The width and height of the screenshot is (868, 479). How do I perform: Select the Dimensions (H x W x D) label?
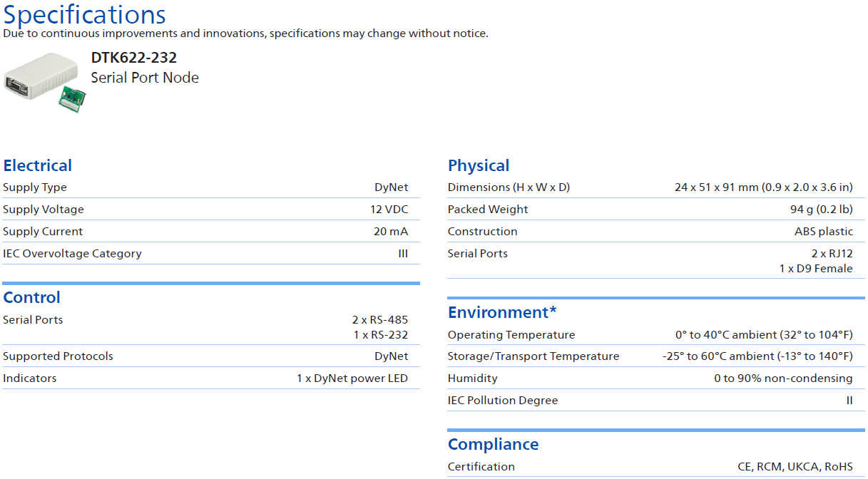(x=509, y=187)
